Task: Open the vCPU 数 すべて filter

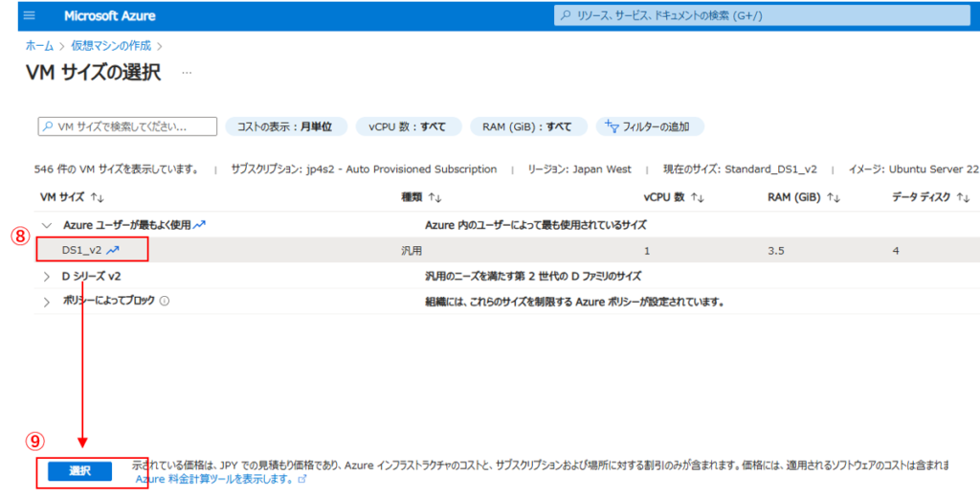Action: 408,126
